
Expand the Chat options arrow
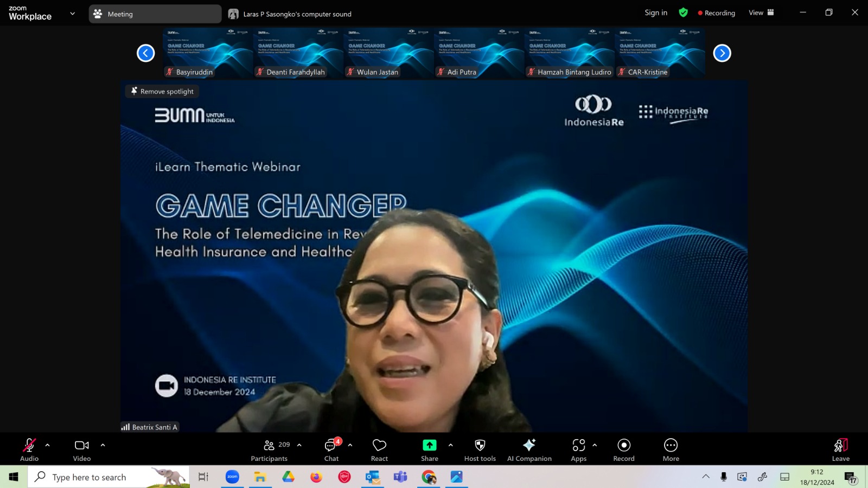click(350, 445)
